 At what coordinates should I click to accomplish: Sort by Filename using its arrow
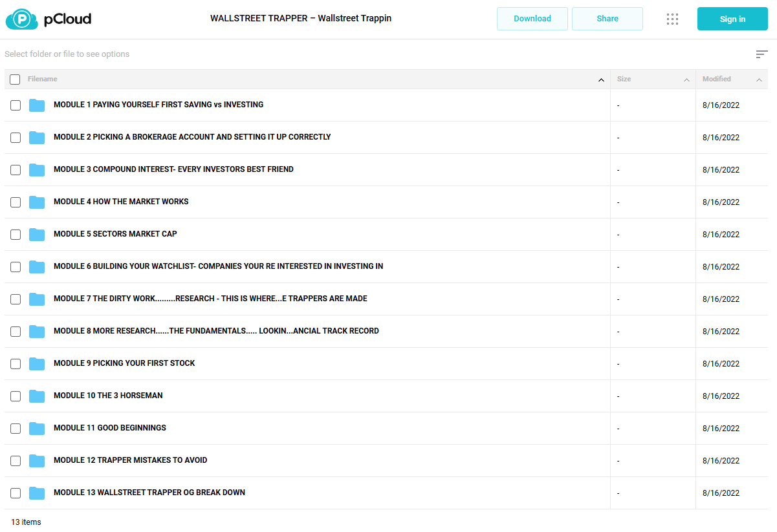[601, 80]
